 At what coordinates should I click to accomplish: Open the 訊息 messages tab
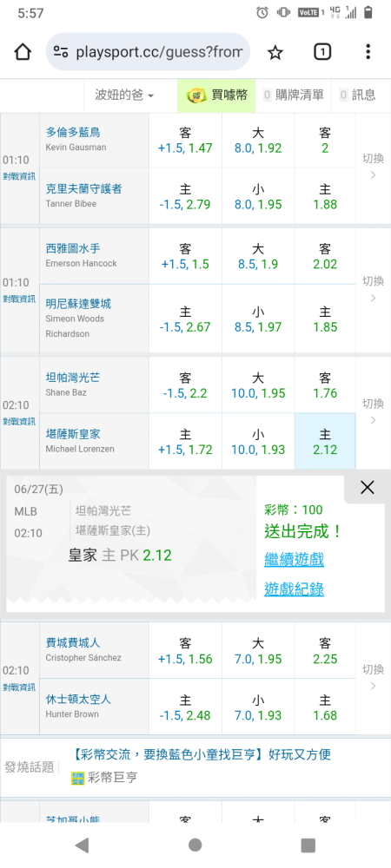(357, 95)
